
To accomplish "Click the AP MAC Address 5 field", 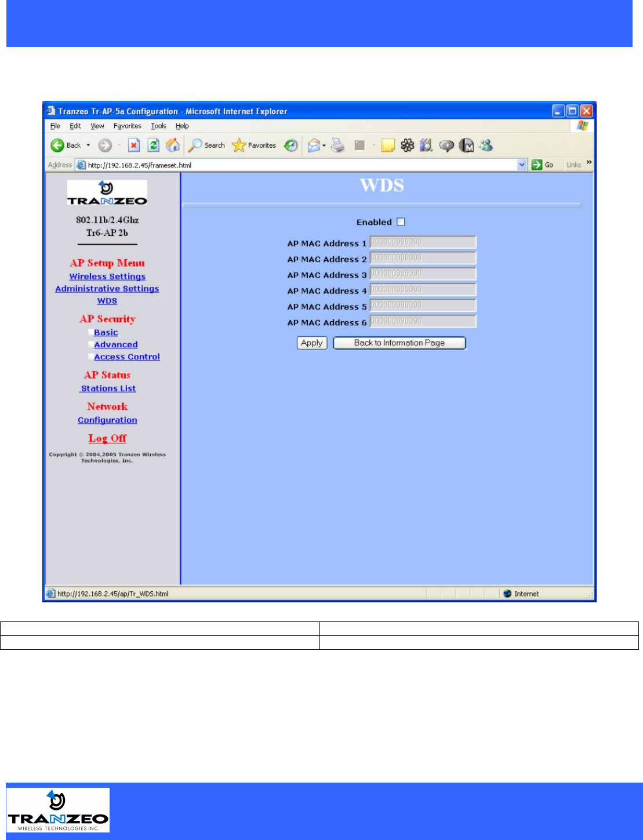I will [423, 306].
